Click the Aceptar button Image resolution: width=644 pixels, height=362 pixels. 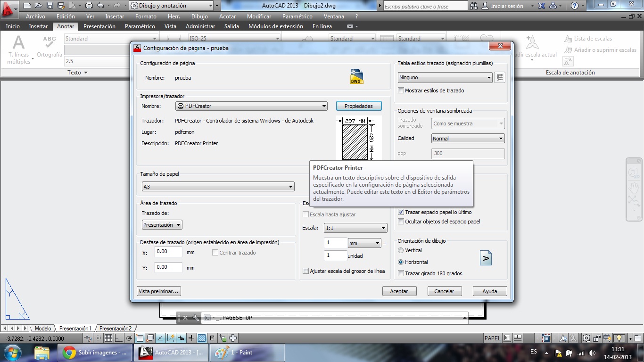coord(399,291)
